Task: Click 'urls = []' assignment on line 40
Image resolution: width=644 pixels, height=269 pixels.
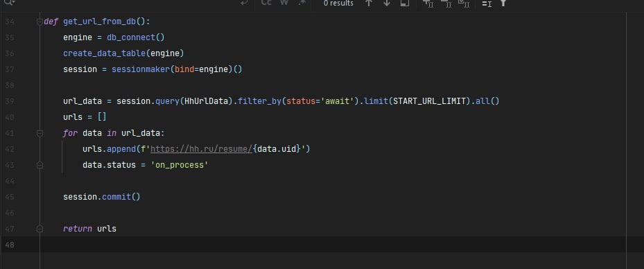Action: click(x=85, y=117)
